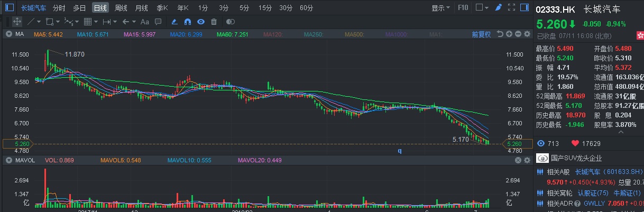Collapse the MA indicator panel
This screenshot has height=212, width=644.
pos(9,34)
